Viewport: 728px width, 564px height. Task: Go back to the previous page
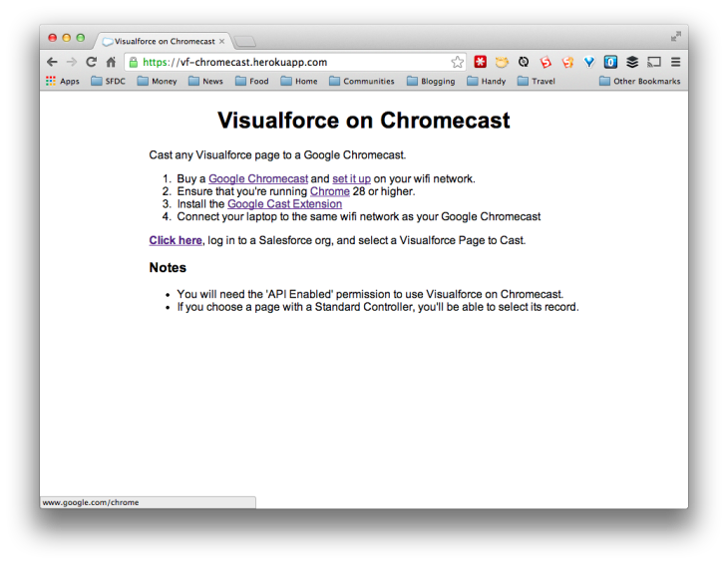[x=52, y=62]
